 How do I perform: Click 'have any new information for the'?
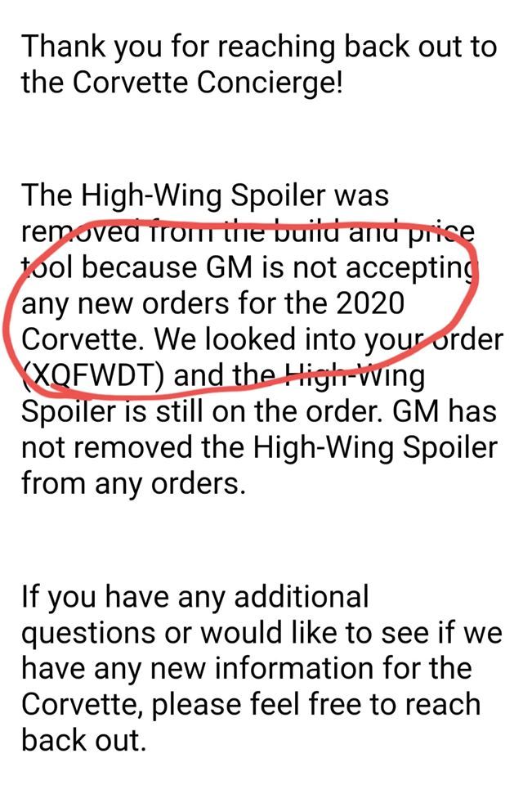[247, 669]
